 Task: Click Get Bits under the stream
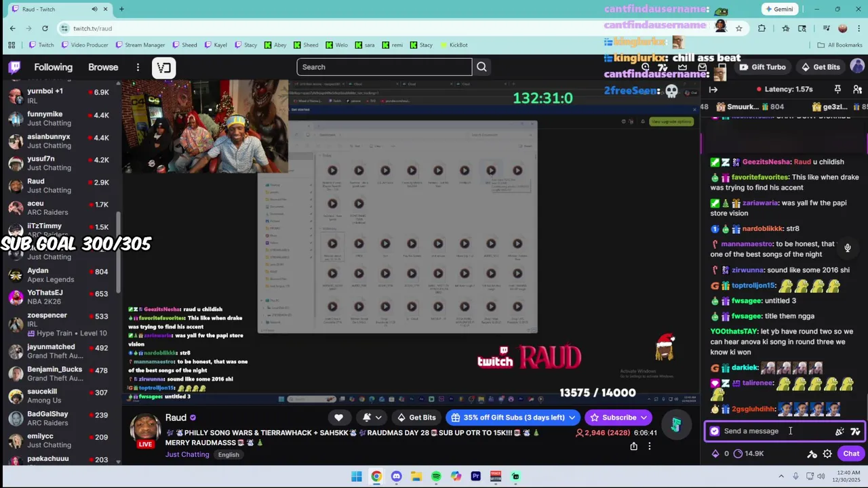pyautogui.click(x=416, y=418)
